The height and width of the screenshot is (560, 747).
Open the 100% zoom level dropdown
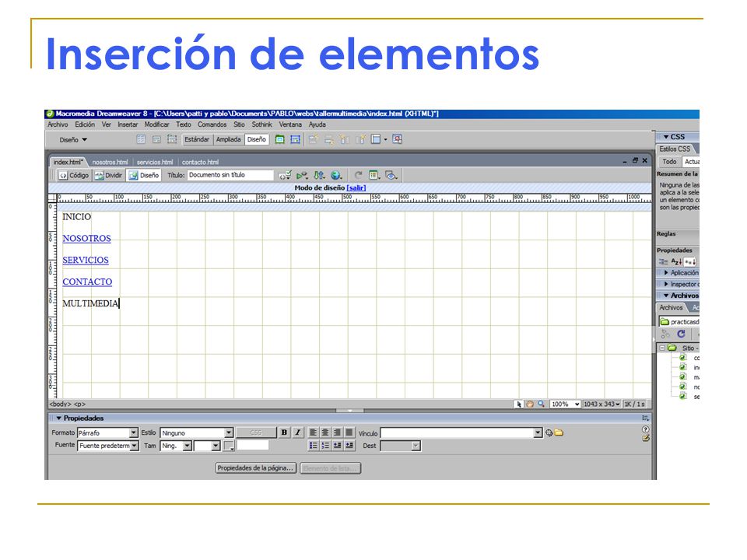point(565,404)
